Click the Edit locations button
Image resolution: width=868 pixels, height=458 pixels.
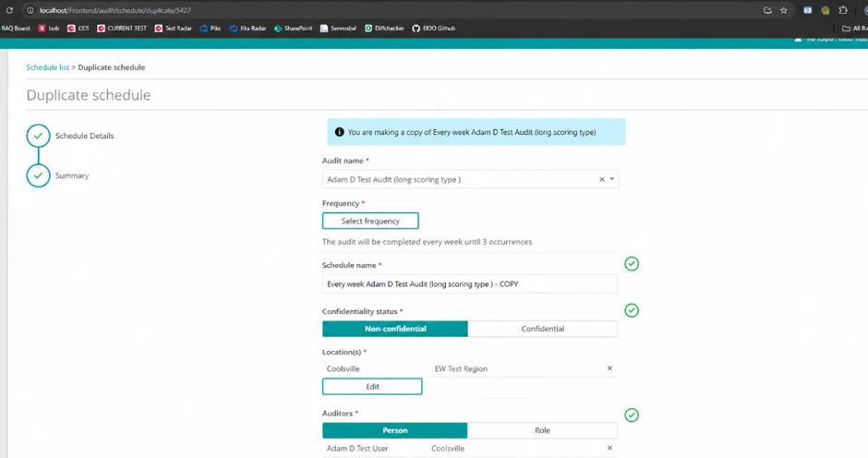pos(372,387)
